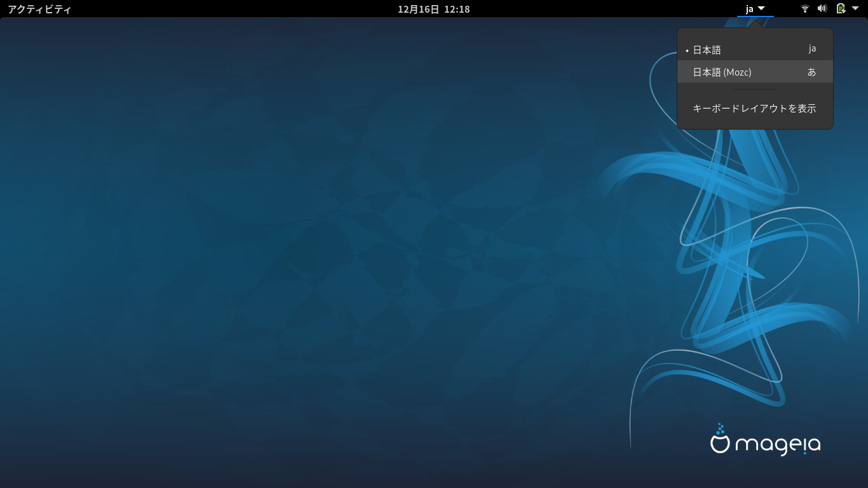Click the battery status icon
Image resolution: width=868 pixels, height=488 pixels.
841,9
